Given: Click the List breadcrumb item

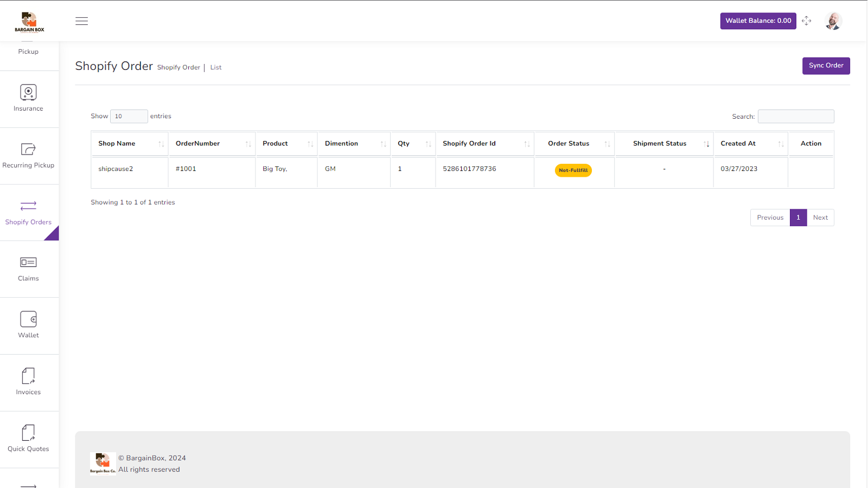Looking at the screenshot, I should [216, 67].
